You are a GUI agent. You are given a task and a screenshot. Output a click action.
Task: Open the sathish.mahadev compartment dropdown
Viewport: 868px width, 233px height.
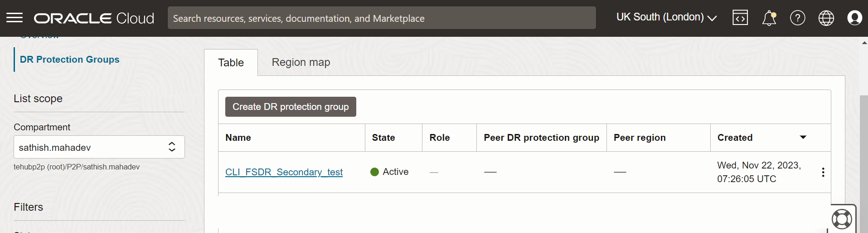[99, 147]
